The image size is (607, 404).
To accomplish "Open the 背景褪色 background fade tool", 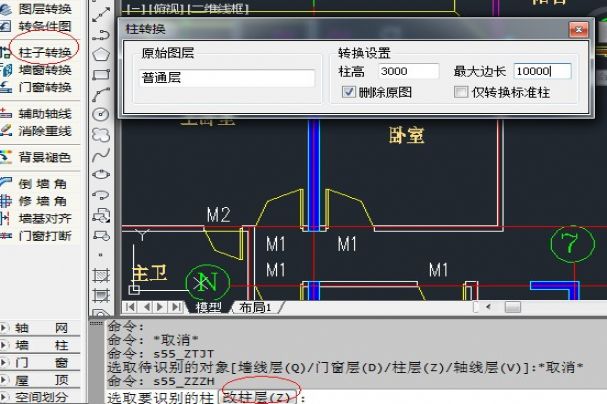I will (44, 157).
